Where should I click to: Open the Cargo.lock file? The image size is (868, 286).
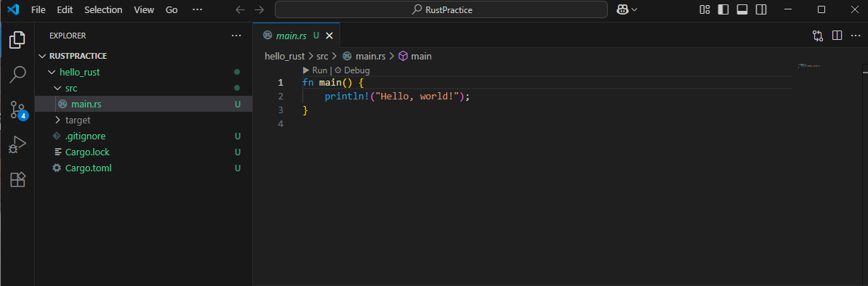click(143, 152)
